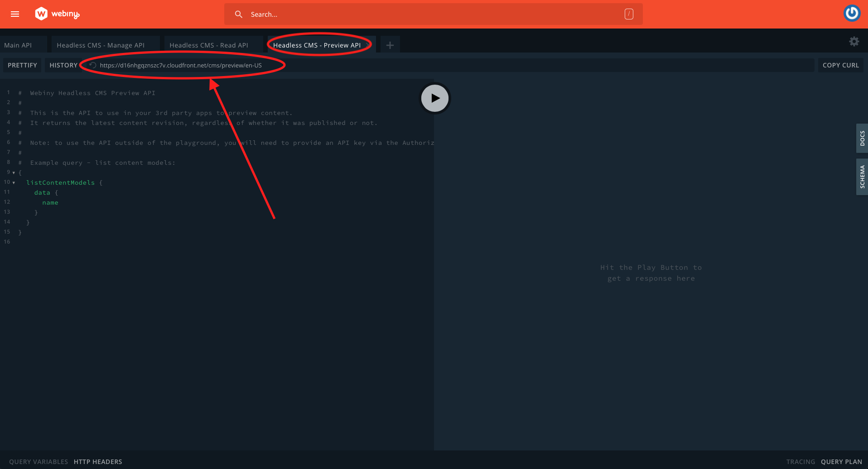Open the hamburger navigation menu
This screenshot has height=469, width=868.
tap(15, 14)
